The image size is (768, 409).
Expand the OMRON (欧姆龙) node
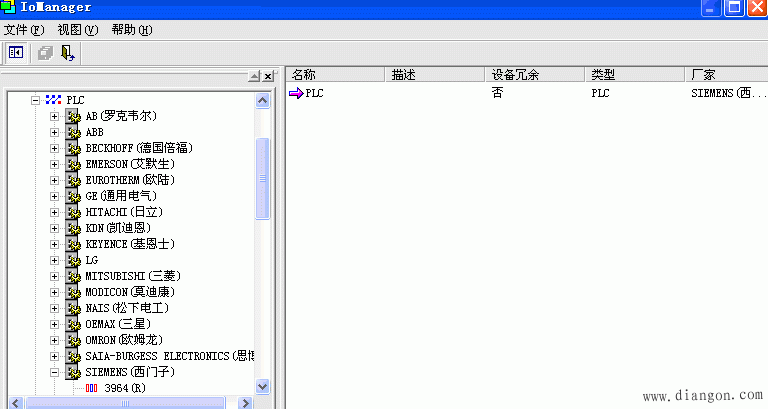point(54,340)
